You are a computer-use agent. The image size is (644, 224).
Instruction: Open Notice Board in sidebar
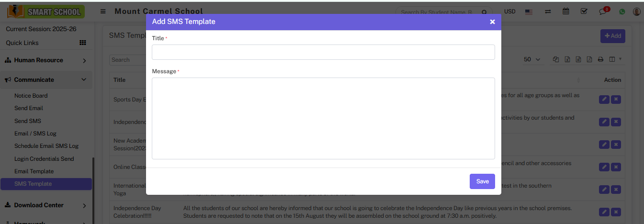(x=31, y=96)
